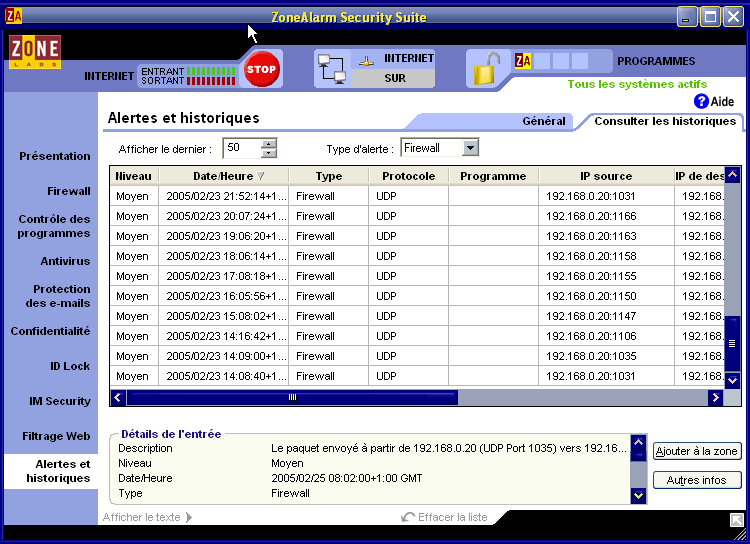Click the red STOP emergency button
The image size is (750, 544).
[261, 69]
